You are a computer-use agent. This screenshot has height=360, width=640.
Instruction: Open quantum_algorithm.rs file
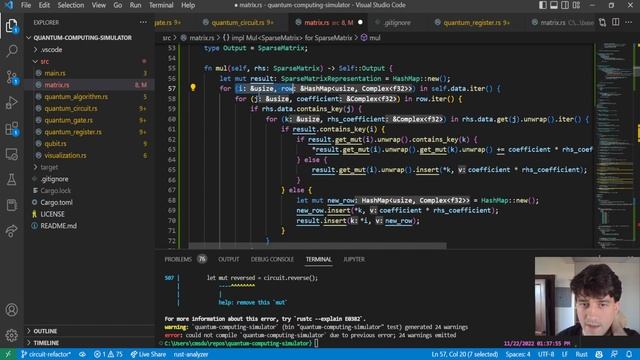[76, 97]
